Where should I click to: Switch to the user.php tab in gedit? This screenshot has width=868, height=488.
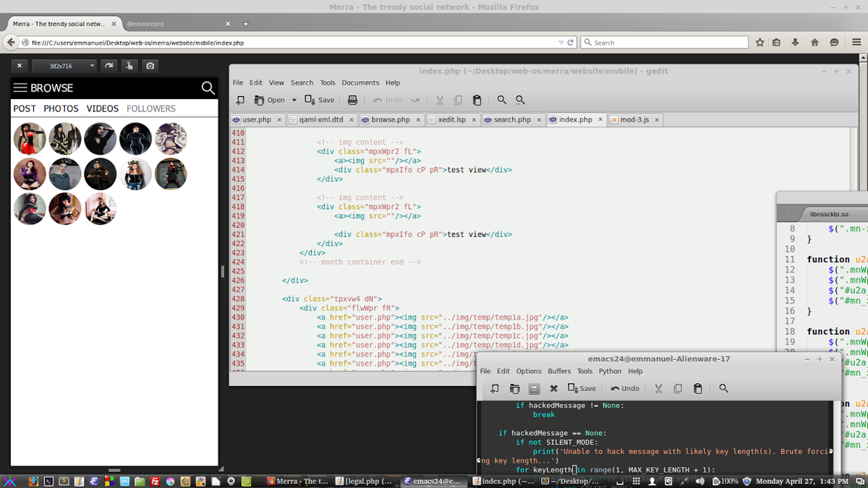tap(257, 119)
